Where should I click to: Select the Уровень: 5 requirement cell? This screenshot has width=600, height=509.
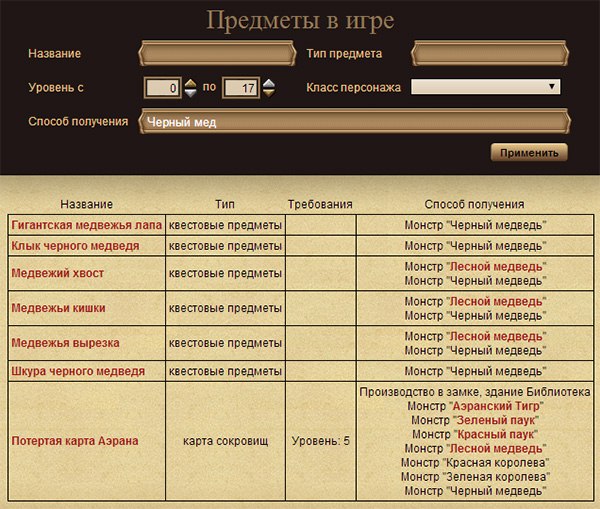pyautogui.click(x=321, y=441)
